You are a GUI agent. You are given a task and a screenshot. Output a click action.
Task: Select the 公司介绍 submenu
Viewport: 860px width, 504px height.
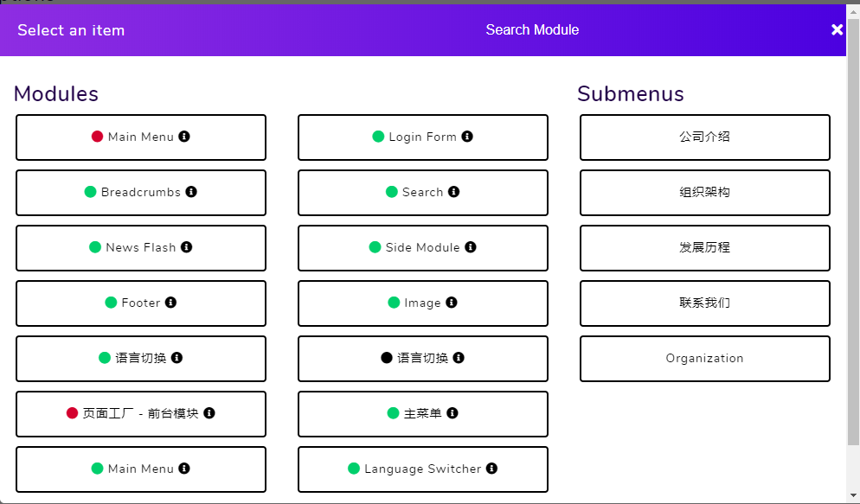704,137
